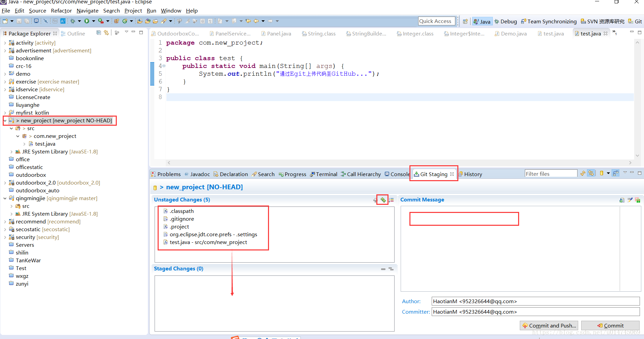
Task: Click the Commit button
Action: 610,325
